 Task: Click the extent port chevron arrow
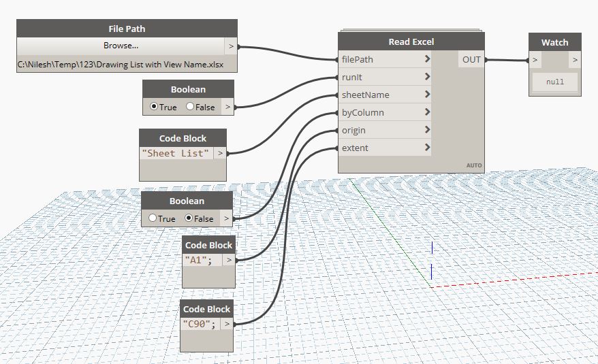427,147
